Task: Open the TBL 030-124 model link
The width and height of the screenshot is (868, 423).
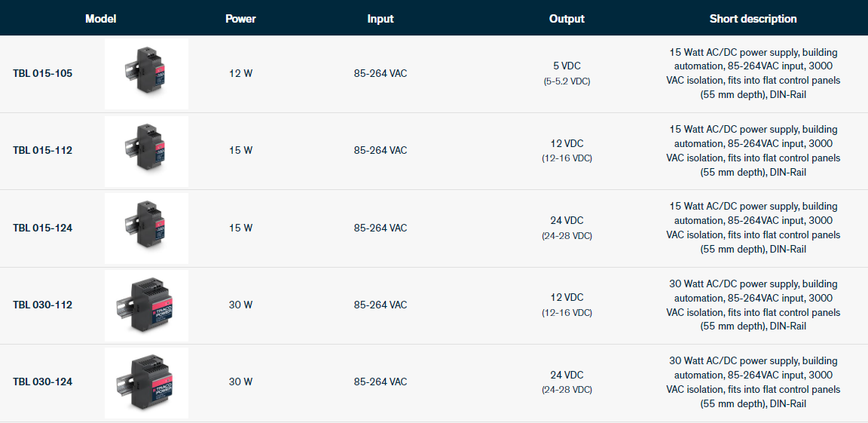Action: tap(43, 382)
